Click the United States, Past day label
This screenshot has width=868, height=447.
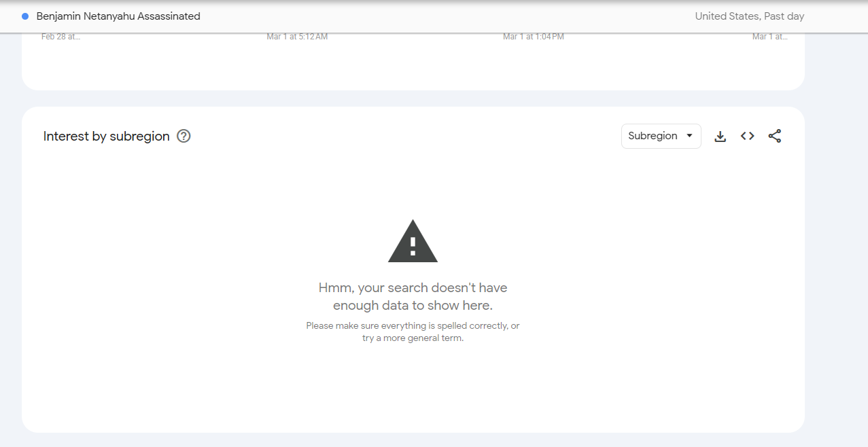tap(749, 16)
